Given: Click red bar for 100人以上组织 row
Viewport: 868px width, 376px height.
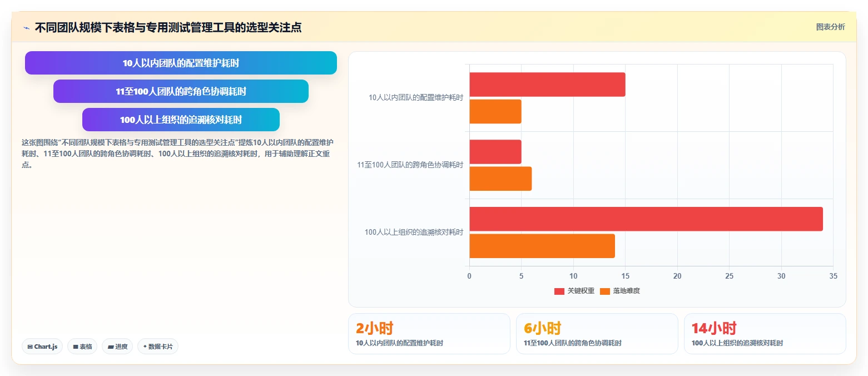Looking at the screenshot, I should pyautogui.click(x=646, y=219).
